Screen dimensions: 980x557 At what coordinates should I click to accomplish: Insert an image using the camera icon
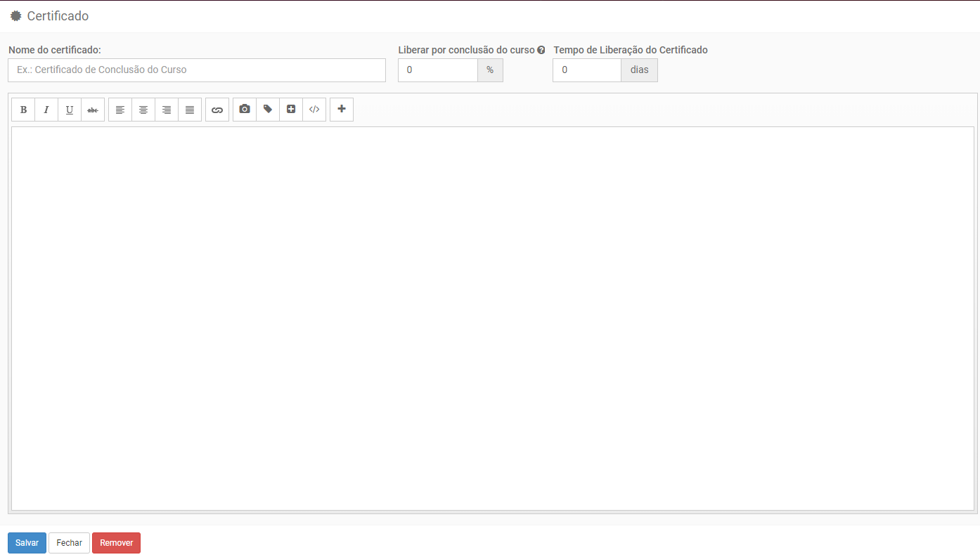245,110
